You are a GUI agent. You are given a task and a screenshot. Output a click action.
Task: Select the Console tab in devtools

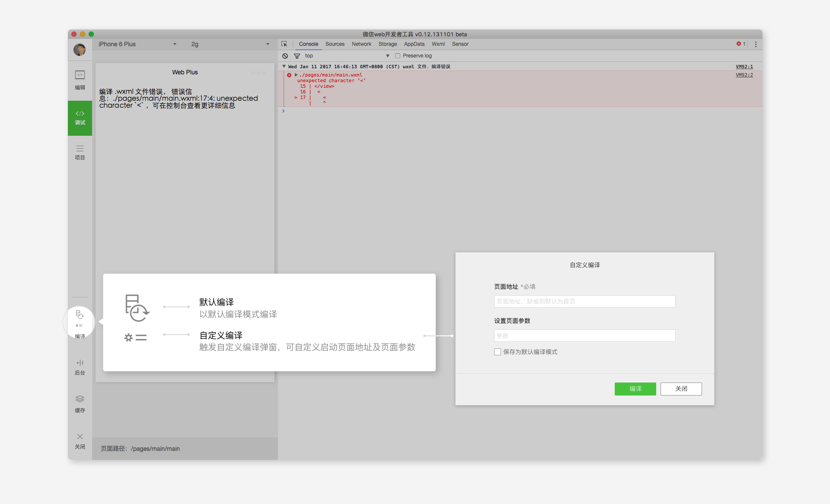(x=307, y=44)
